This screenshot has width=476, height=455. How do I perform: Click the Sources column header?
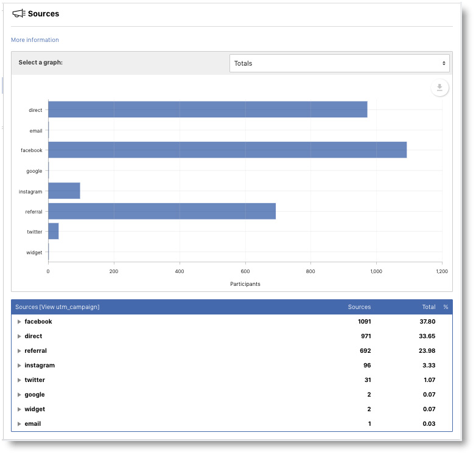[x=359, y=307]
